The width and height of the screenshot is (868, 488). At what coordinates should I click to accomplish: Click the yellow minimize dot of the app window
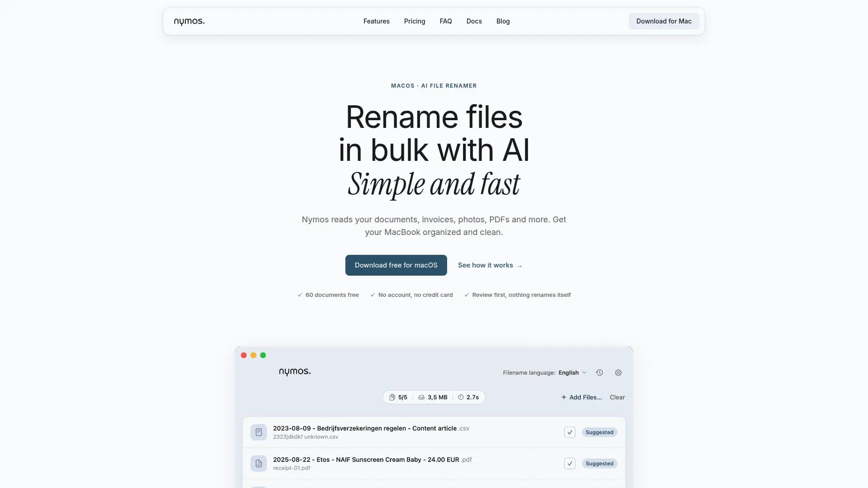click(x=253, y=355)
